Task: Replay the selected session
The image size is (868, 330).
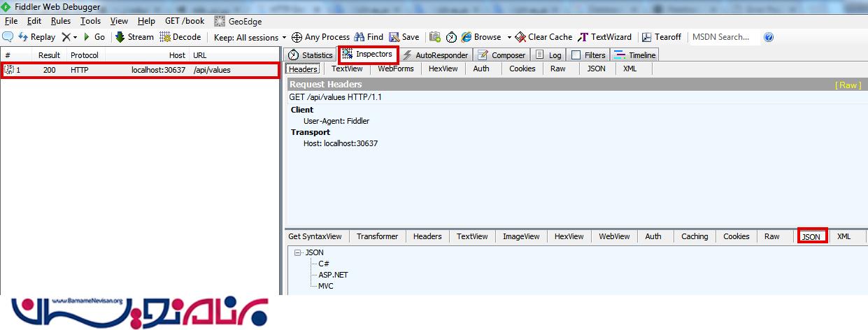Action: [37, 37]
